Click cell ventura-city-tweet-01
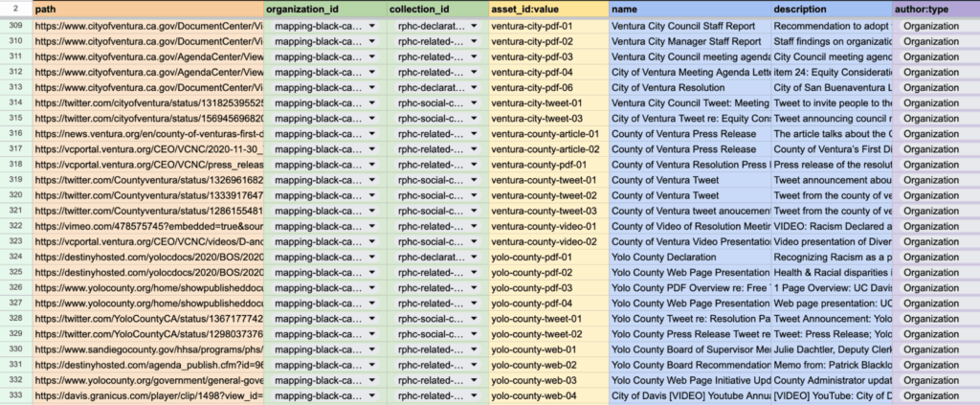 coord(548,103)
